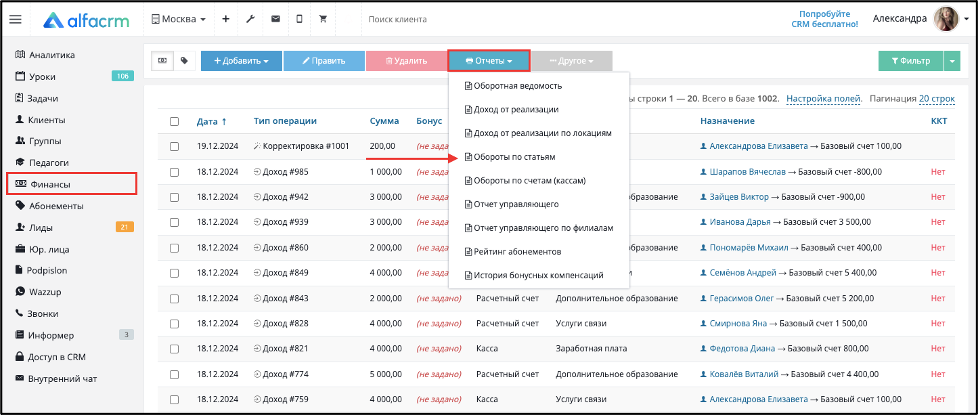The width and height of the screenshot is (979, 416).
Task: Click the cash view icon button
Action: tap(162, 61)
